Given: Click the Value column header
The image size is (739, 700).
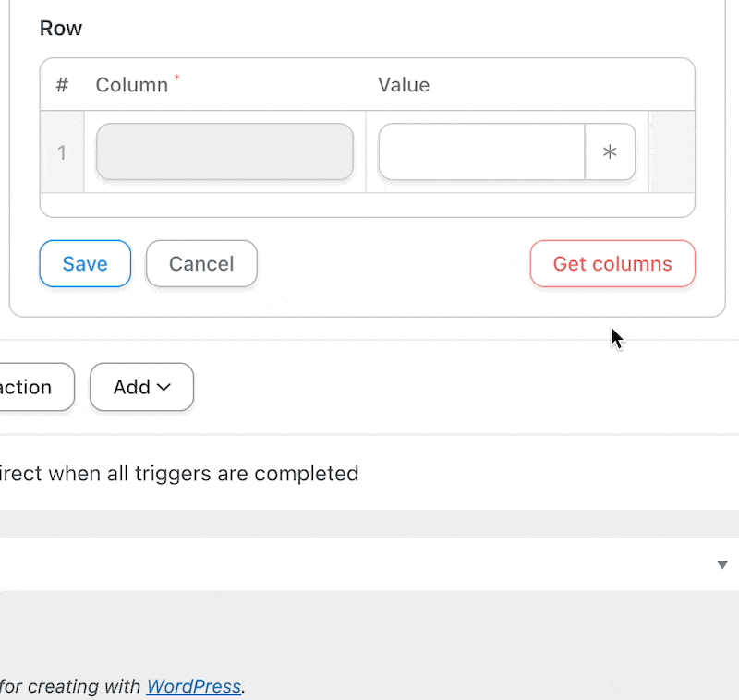Looking at the screenshot, I should 404,84.
